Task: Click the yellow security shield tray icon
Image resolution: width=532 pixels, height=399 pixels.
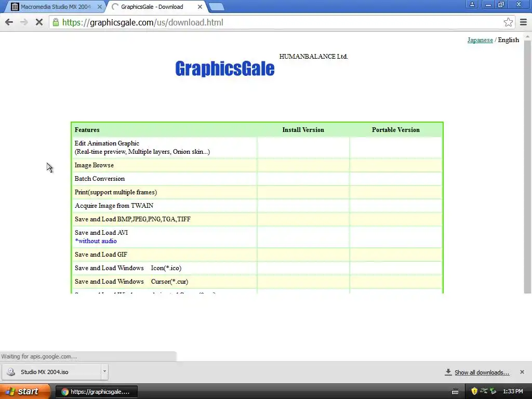Action: tap(474, 391)
